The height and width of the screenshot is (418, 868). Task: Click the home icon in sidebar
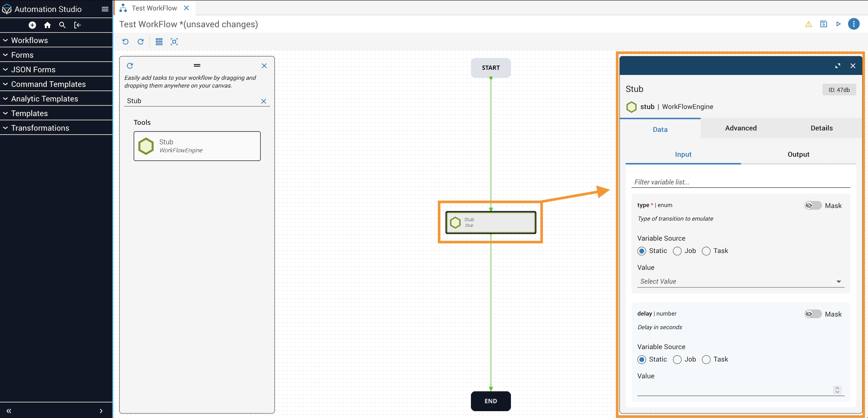click(47, 25)
